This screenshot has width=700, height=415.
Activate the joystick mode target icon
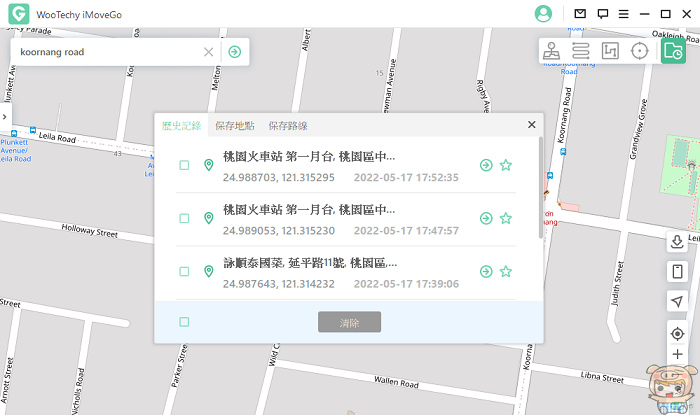[x=640, y=50]
